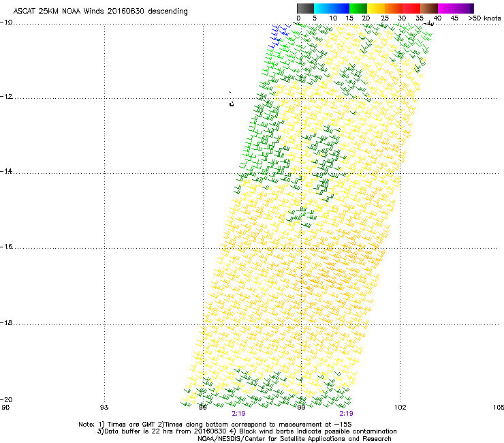Click the purple 2:19 time between 96 and 99

pos(238,414)
